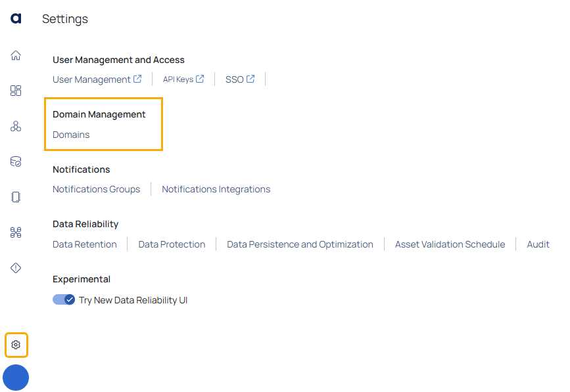Toggle Try New Data Reliability UI switch
Viewport: 570px width, 392px height.
coord(64,300)
